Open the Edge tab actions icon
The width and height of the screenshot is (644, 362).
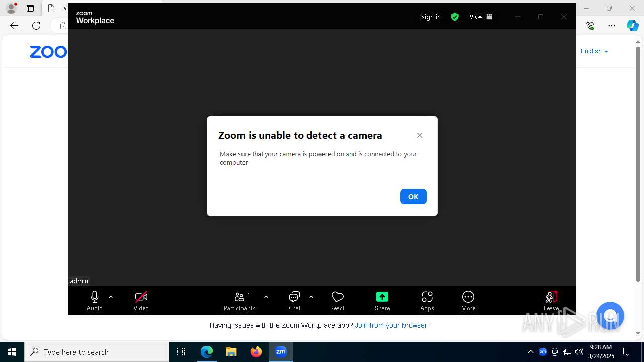coord(30,8)
